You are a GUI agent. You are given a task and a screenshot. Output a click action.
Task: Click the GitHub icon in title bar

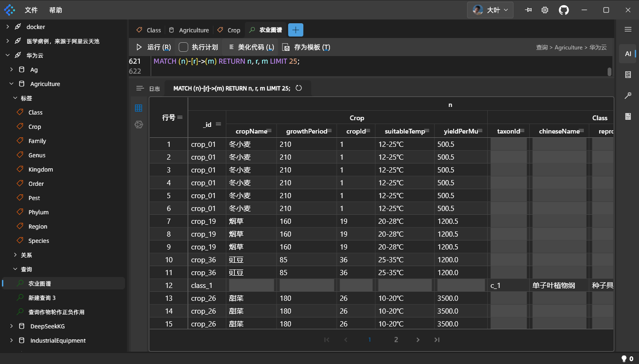pos(564,10)
